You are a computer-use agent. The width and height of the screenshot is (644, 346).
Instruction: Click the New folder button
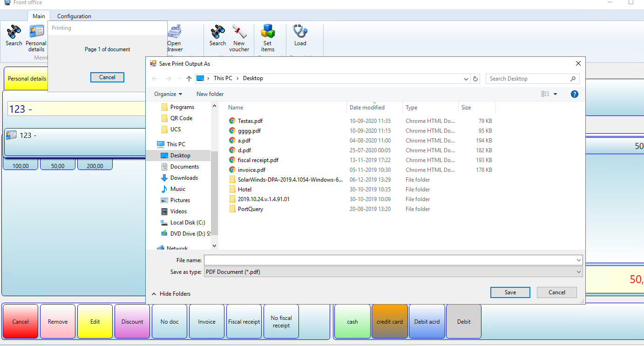click(210, 94)
